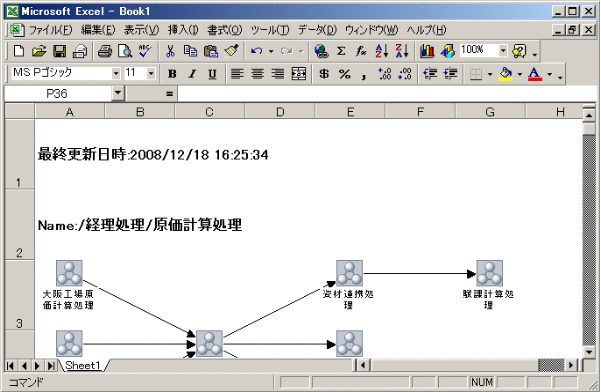Print the sheet with the printer icon
The width and height of the screenshot is (601, 392).
(105, 51)
